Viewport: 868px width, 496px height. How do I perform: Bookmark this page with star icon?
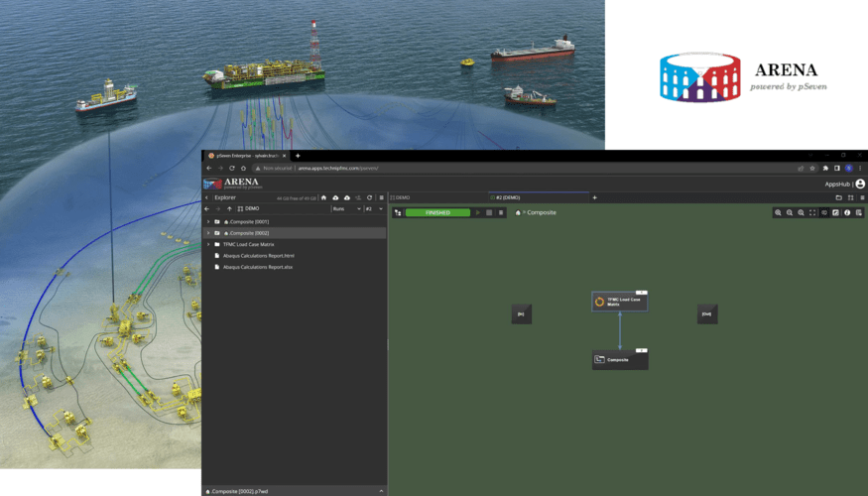(812, 169)
